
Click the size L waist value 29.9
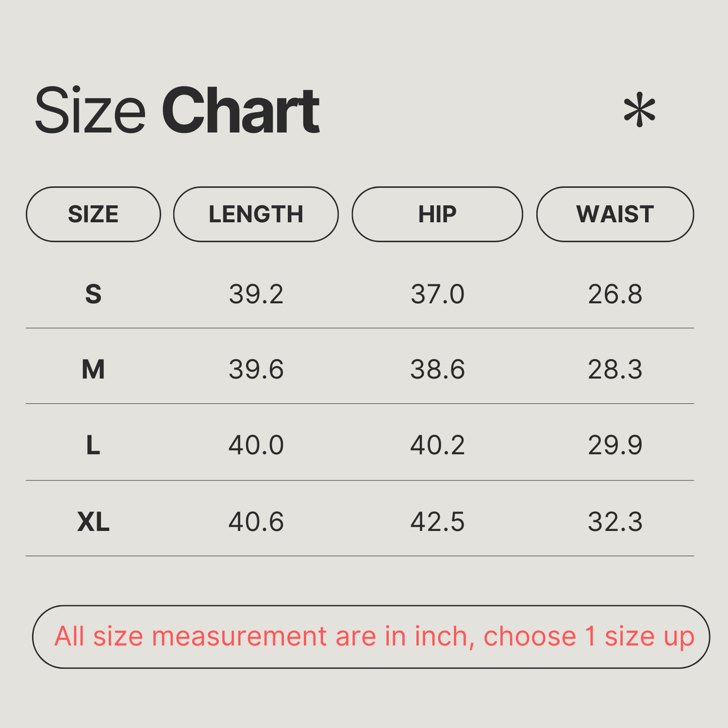coord(615,445)
